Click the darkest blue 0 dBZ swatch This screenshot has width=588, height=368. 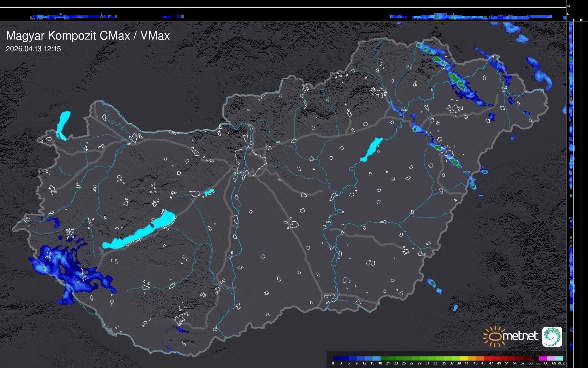(337, 358)
